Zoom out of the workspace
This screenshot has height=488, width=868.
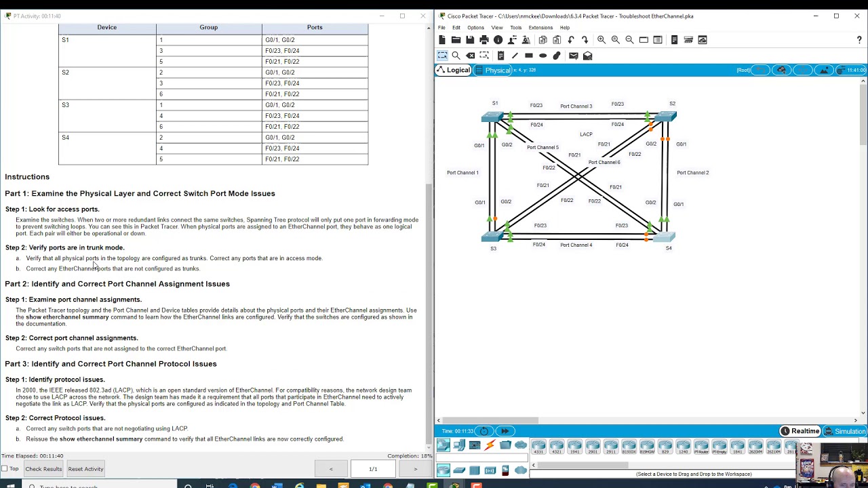(629, 40)
